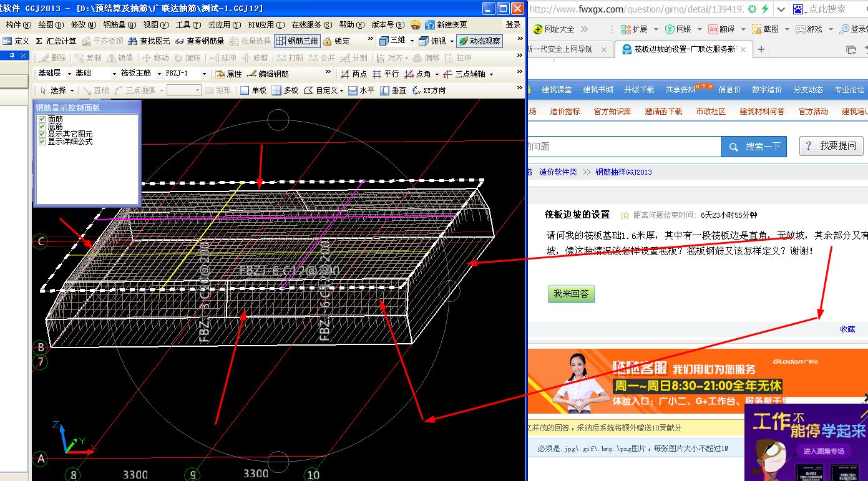The width and height of the screenshot is (868, 481).
Task: Click 登录 in the GGJ2013 menu bar
Action: tap(513, 25)
